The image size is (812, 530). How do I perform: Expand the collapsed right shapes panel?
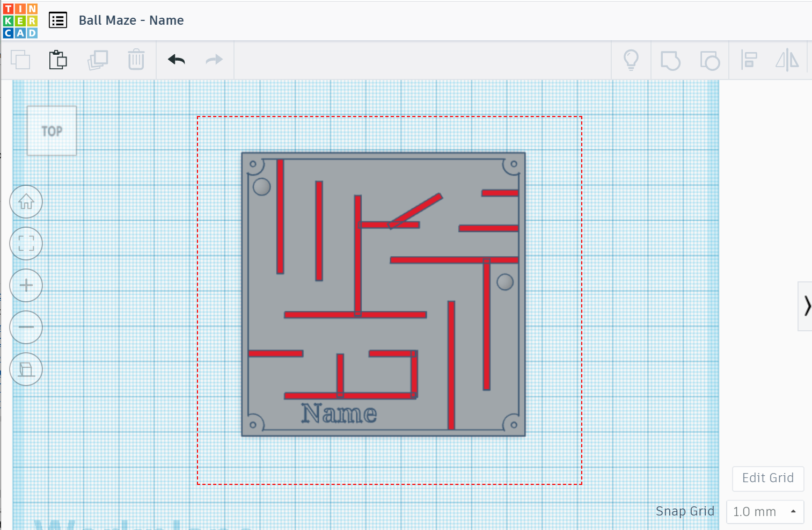[x=806, y=306]
